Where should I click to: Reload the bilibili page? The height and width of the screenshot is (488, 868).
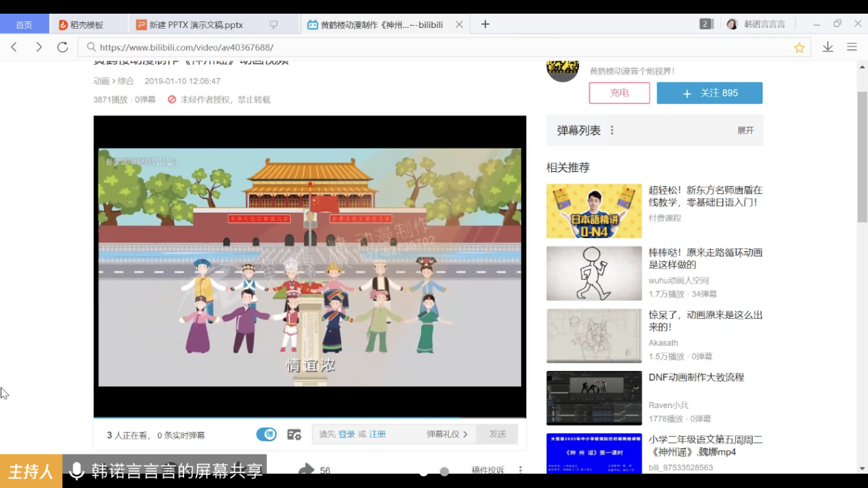click(x=62, y=47)
